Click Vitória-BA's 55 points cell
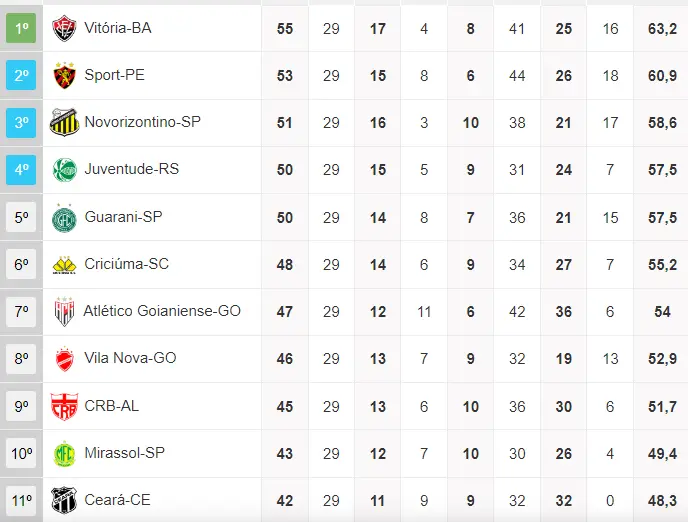 (x=285, y=28)
